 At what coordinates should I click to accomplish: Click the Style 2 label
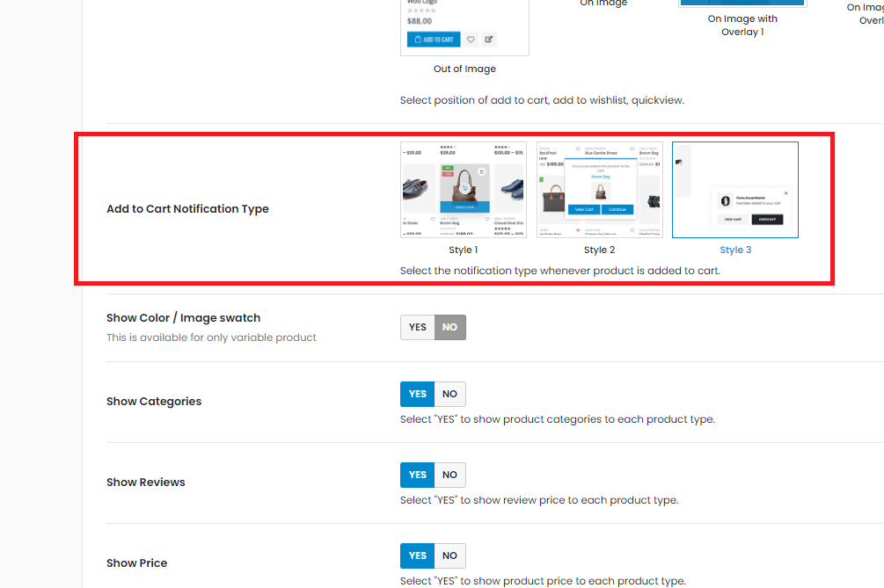[599, 250]
